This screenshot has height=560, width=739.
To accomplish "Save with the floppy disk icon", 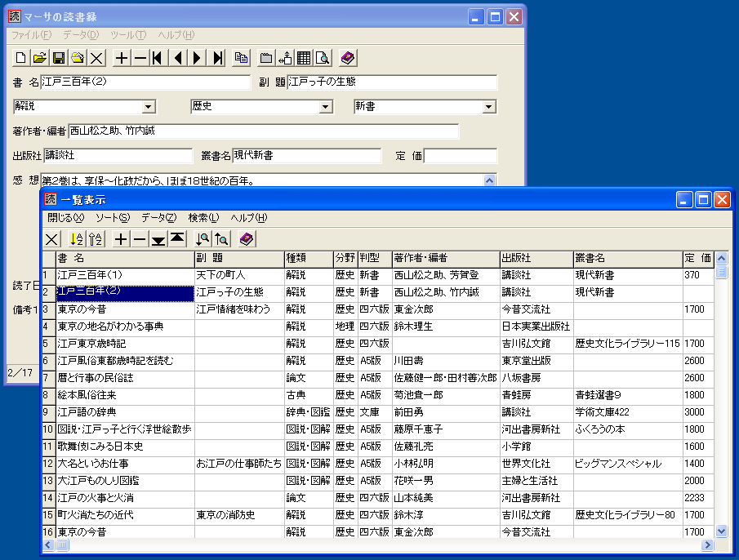I will click(59, 58).
